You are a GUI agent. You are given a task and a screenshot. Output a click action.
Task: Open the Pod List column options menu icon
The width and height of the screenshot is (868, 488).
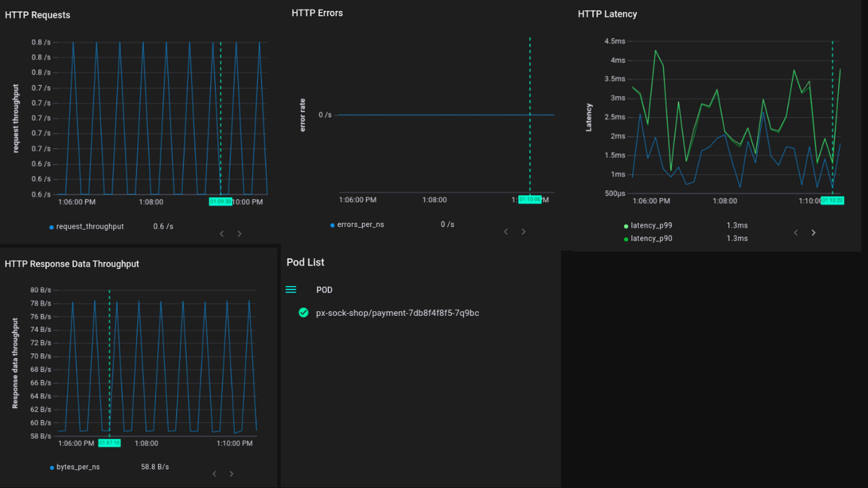290,289
